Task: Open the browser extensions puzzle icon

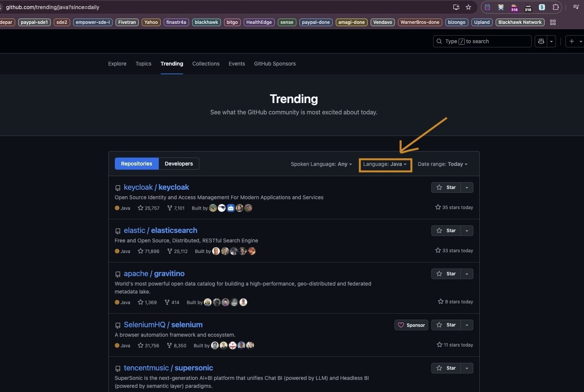Action: coord(556,7)
